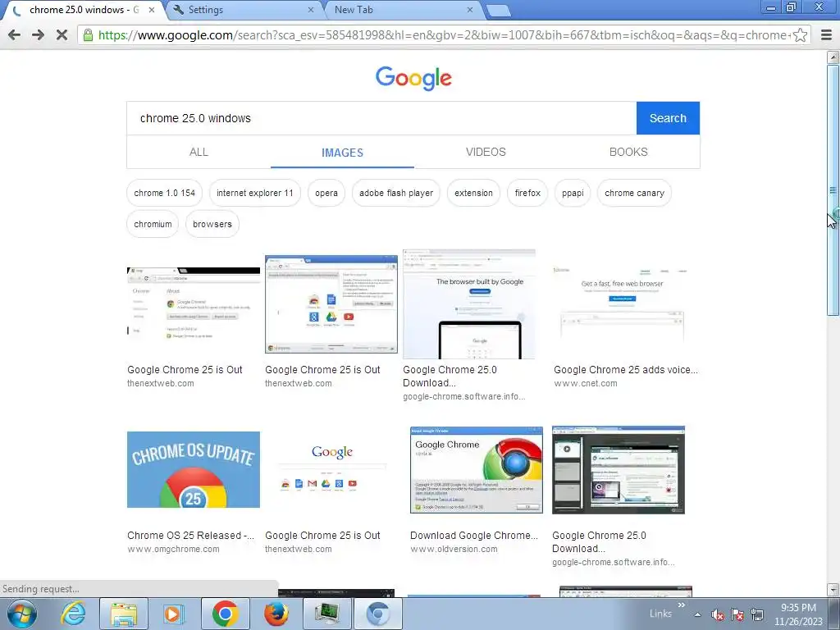The image size is (840, 630).
Task: Open Windows Explorer from taskbar
Action: coord(124,614)
